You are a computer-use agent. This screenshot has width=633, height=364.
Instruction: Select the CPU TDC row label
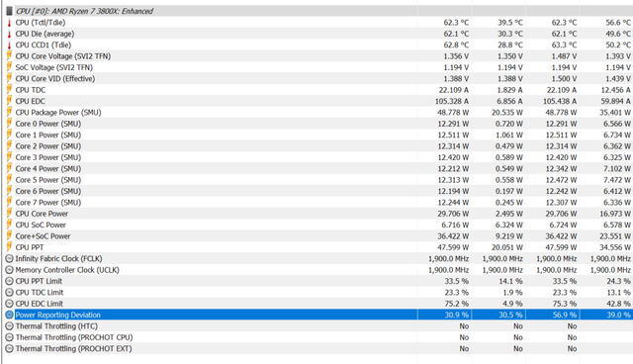(x=31, y=90)
